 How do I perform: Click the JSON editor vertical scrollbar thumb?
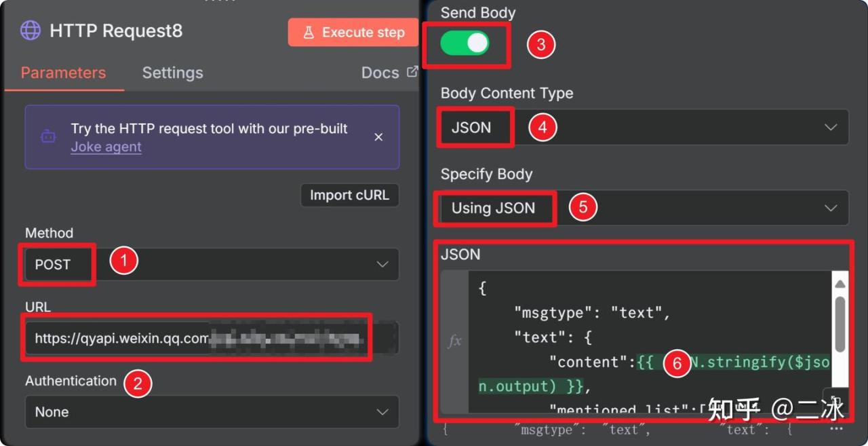pyautogui.click(x=840, y=326)
